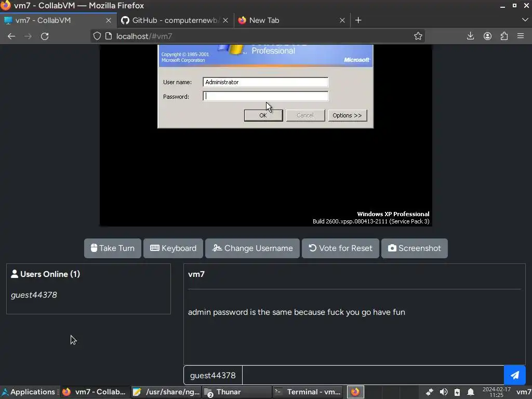Screen dimensions: 532x399
Task: Open the volume speaker tray icon
Action: 444,392
